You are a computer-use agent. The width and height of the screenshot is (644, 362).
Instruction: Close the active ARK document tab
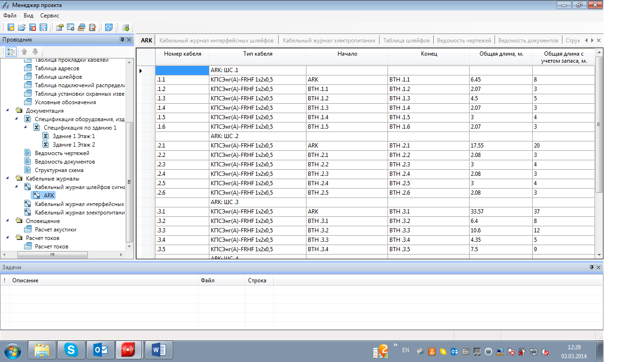point(599,41)
